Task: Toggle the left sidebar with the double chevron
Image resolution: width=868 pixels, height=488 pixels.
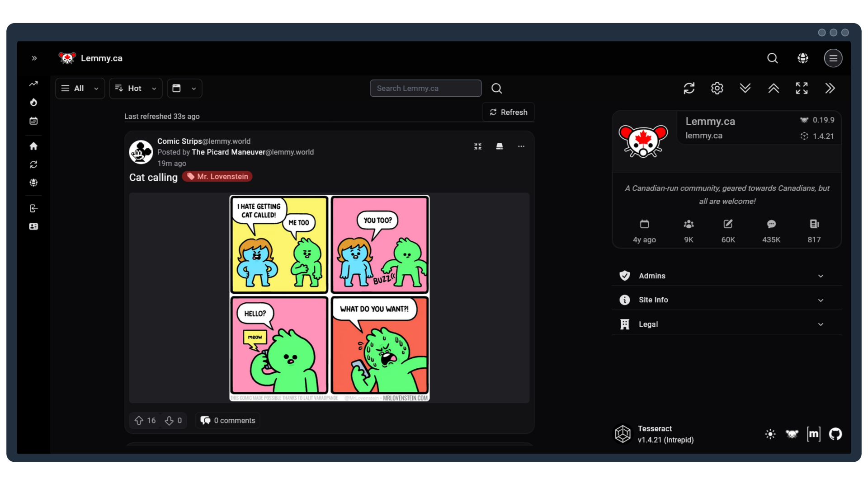Action: tap(34, 58)
